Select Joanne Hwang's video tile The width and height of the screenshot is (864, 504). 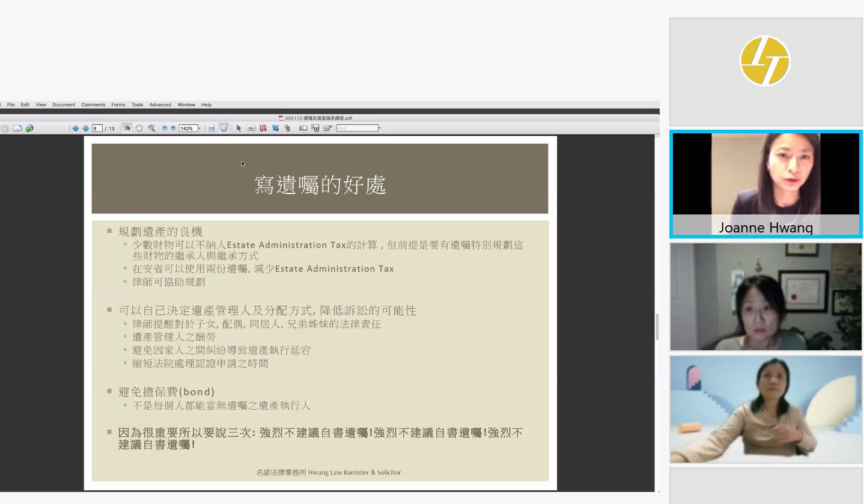click(x=765, y=184)
